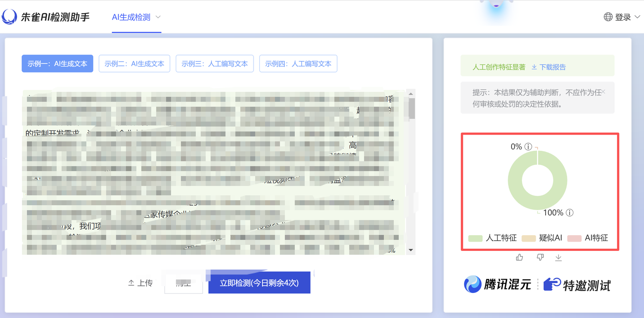644x318 pixels.
Task: Click the info icon next to 100%
Action: point(570,213)
